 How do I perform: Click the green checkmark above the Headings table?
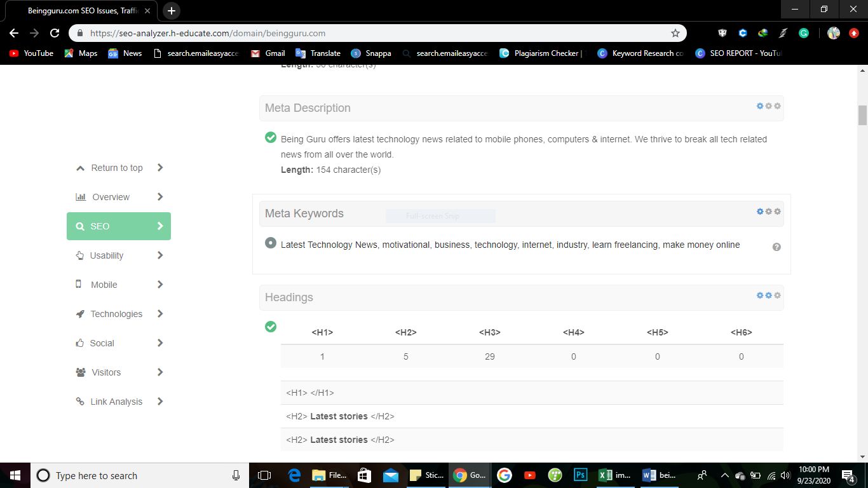coord(271,327)
